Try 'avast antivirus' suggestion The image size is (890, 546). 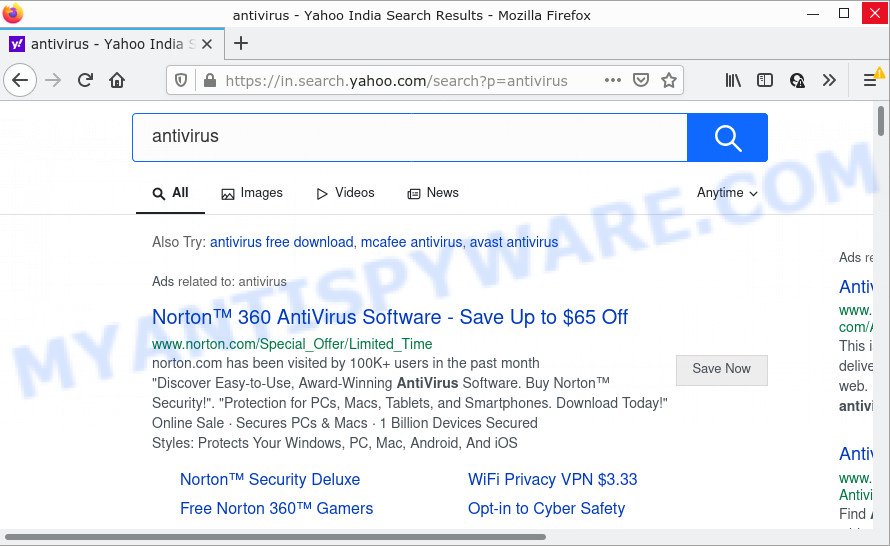(514, 242)
